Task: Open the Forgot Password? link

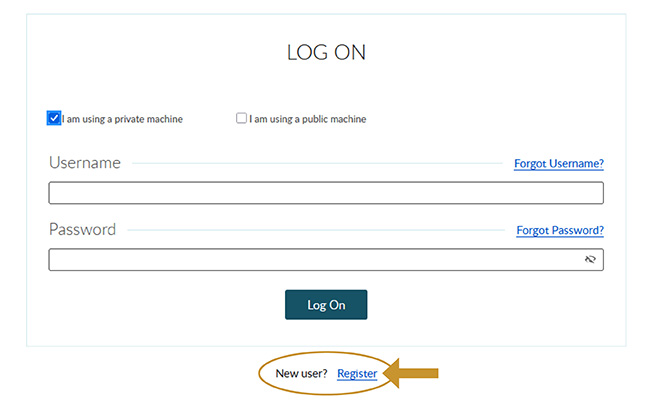Action: coord(559,230)
